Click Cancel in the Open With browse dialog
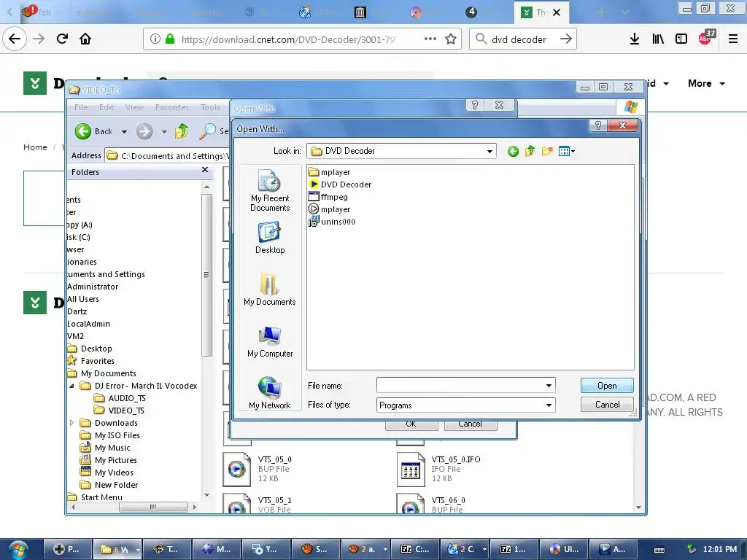Screen dimensions: 747x560 click(x=607, y=405)
